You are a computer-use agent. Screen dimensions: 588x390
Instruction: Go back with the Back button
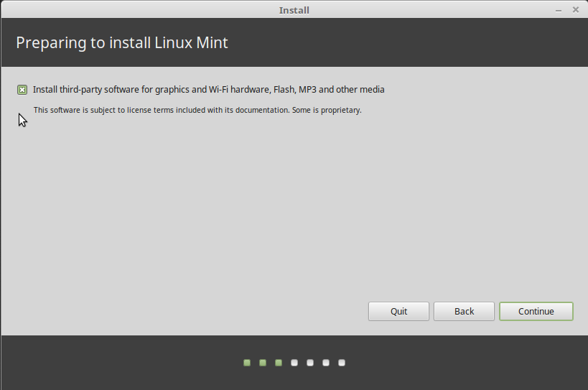pyautogui.click(x=464, y=311)
